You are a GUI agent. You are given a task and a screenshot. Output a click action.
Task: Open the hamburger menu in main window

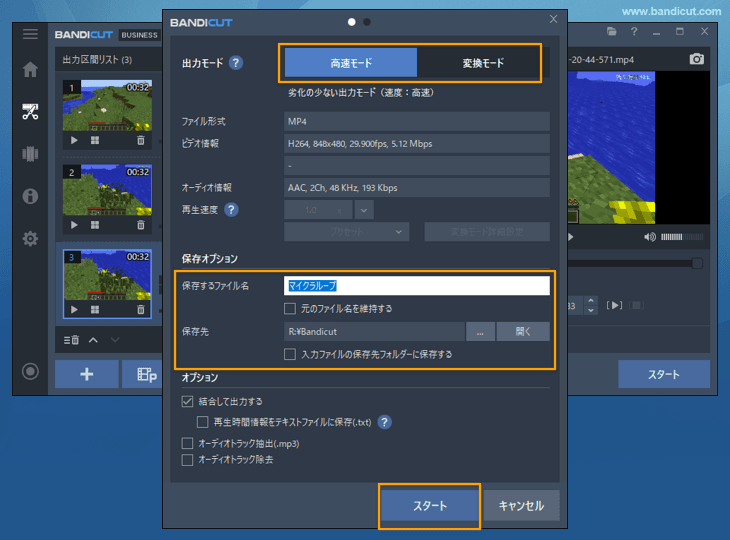click(30, 34)
